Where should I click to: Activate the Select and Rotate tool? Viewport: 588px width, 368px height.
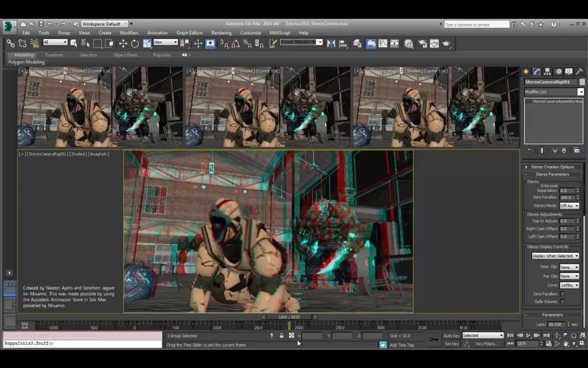pos(135,43)
